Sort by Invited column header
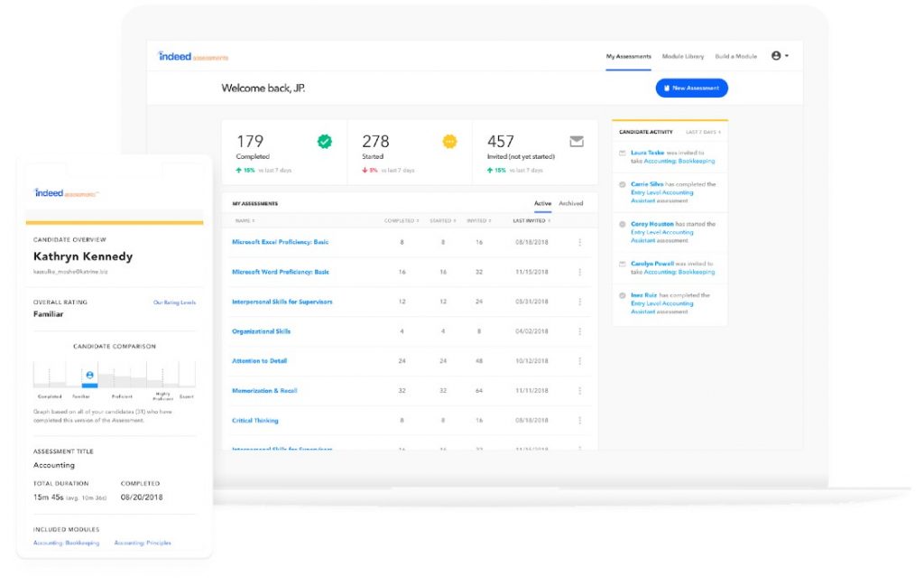 [479, 221]
